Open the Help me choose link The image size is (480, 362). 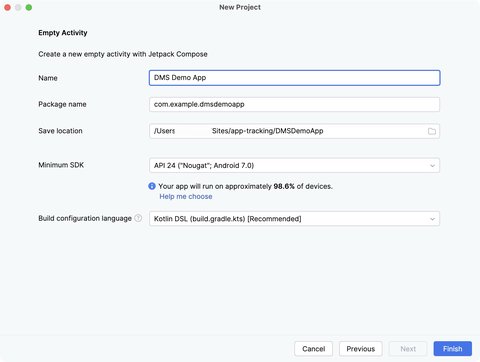click(186, 196)
